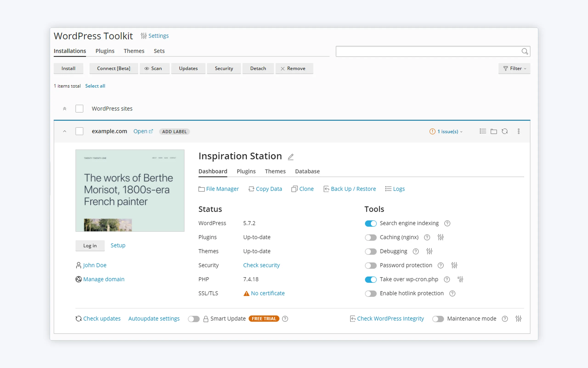Click the Select all link
This screenshot has height=368, width=588.
click(x=95, y=86)
